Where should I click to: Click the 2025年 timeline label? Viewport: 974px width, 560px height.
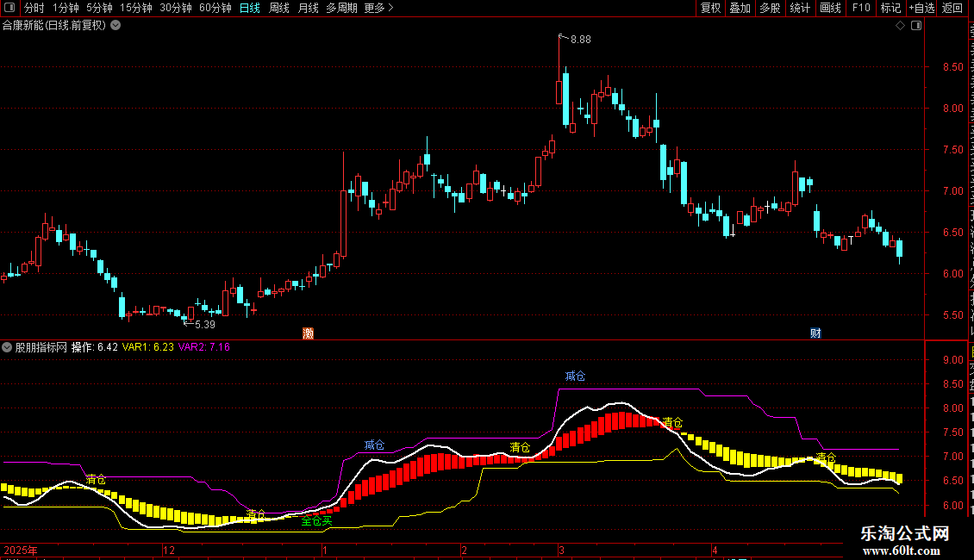[x=21, y=550]
